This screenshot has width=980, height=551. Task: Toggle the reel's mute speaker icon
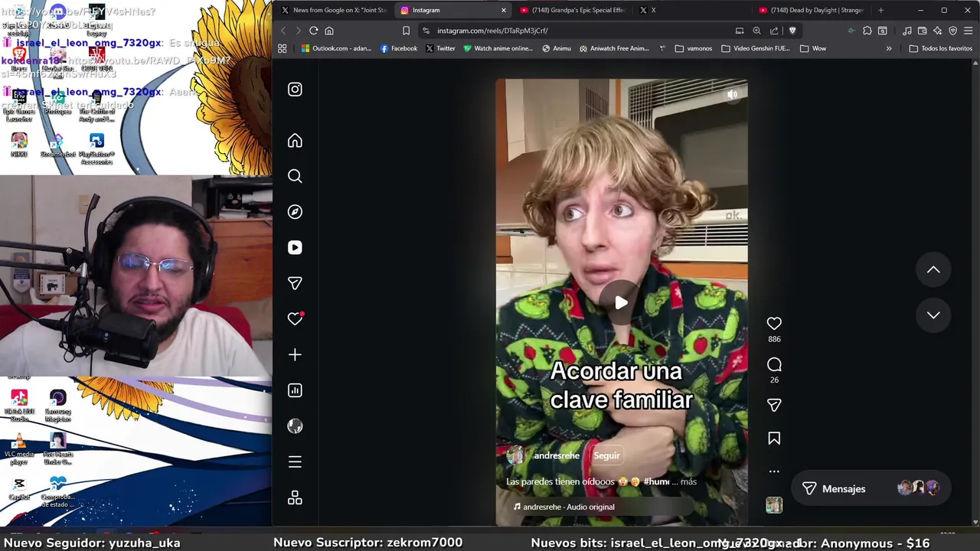pyautogui.click(x=732, y=94)
